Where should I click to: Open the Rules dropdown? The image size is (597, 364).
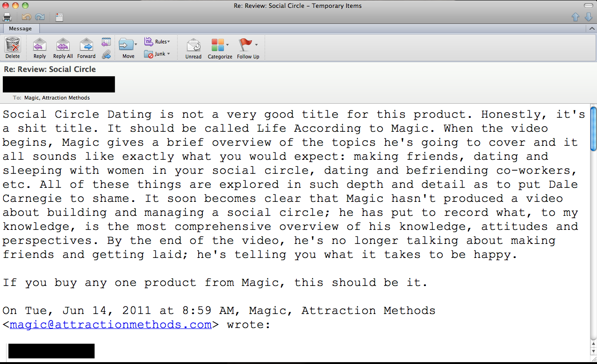pos(157,42)
